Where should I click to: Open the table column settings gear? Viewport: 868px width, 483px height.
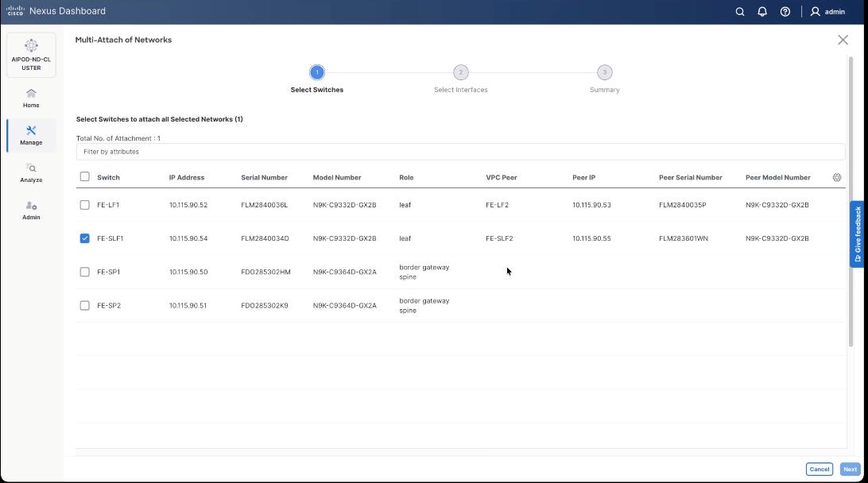pyautogui.click(x=836, y=176)
